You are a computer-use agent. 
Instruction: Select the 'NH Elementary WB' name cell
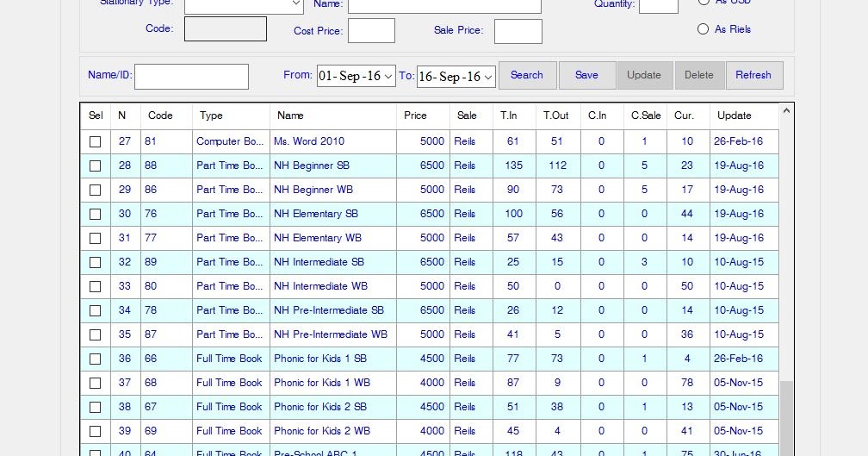coord(333,238)
